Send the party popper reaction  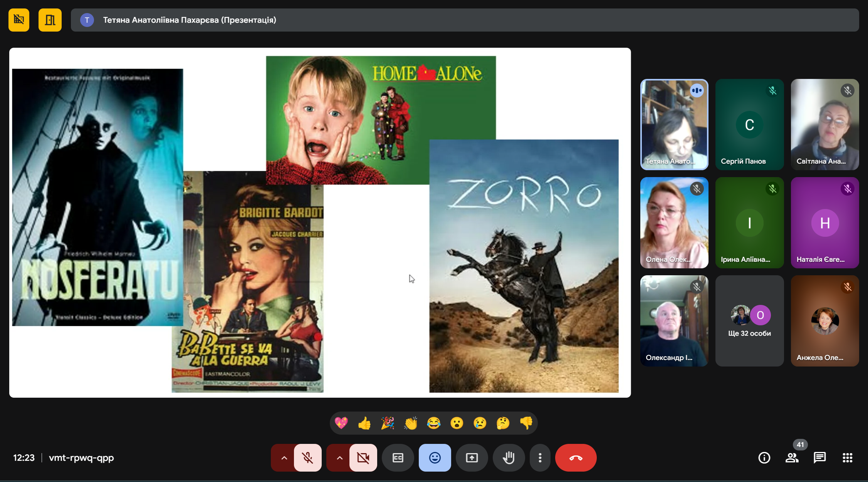pos(388,423)
